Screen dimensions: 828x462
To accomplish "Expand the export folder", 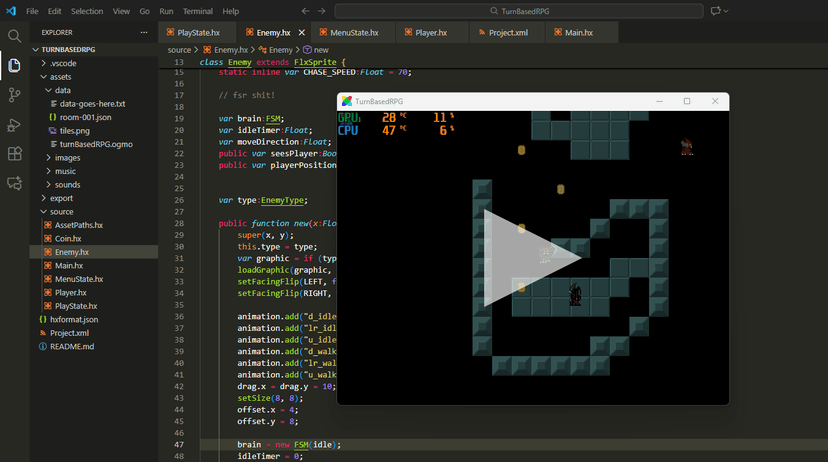I will point(61,198).
